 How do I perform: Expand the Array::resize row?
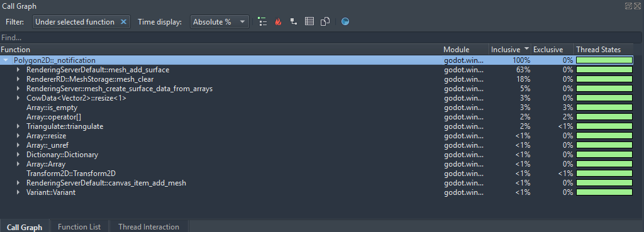pos(18,136)
